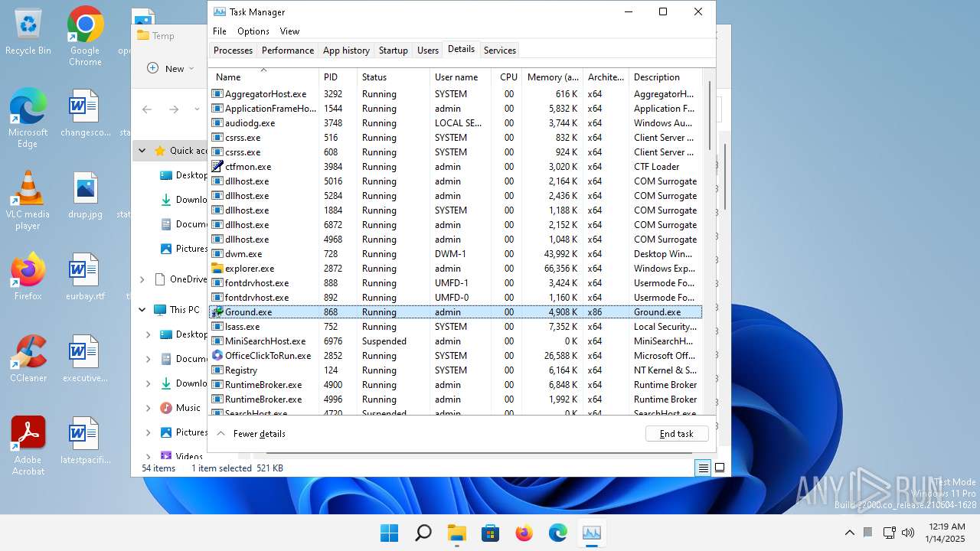Viewport: 980px width, 551px height.
Task: Switch to the Processes tab
Action: tap(233, 51)
